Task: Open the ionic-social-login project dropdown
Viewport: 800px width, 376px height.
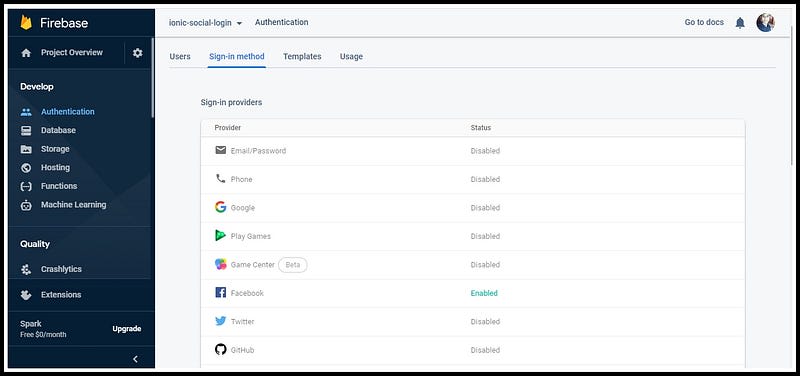Action: click(205, 23)
